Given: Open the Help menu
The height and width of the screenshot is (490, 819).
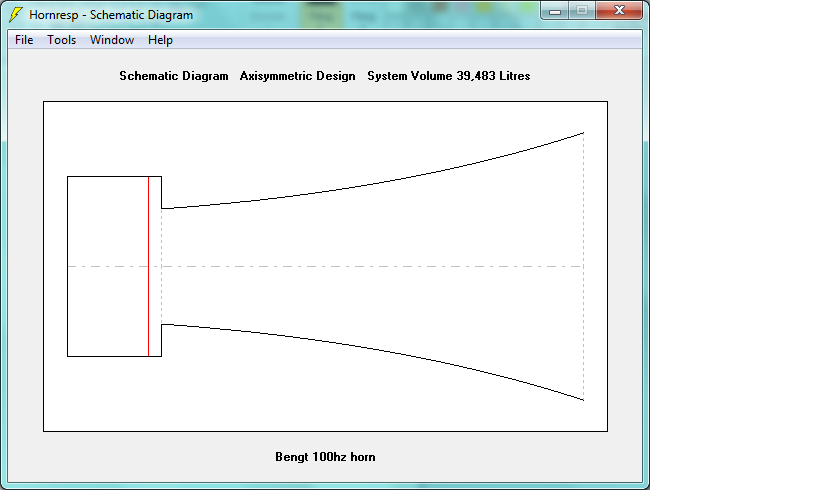Looking at the screenshot, I should tap(160, 40).
